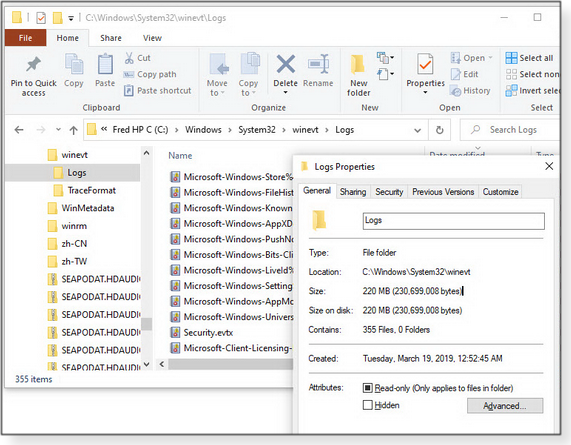Go back with the left arrow
The width and height of the screenshot is (571, 445).
(x=19, y=130)
